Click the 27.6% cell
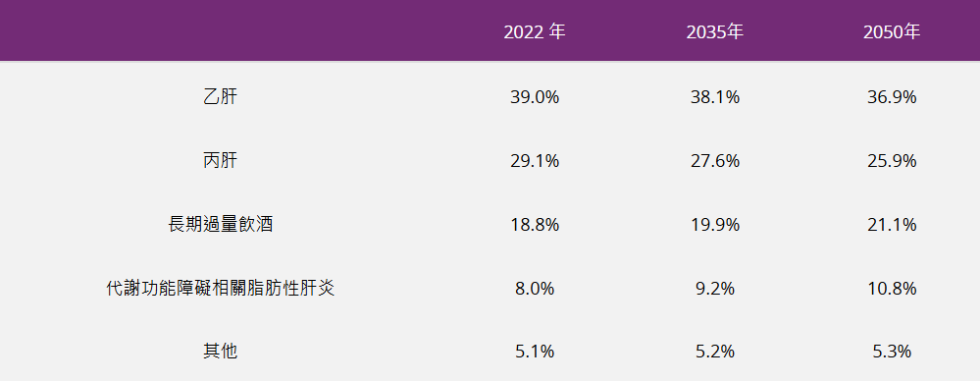980x381 pixels. 715,161
